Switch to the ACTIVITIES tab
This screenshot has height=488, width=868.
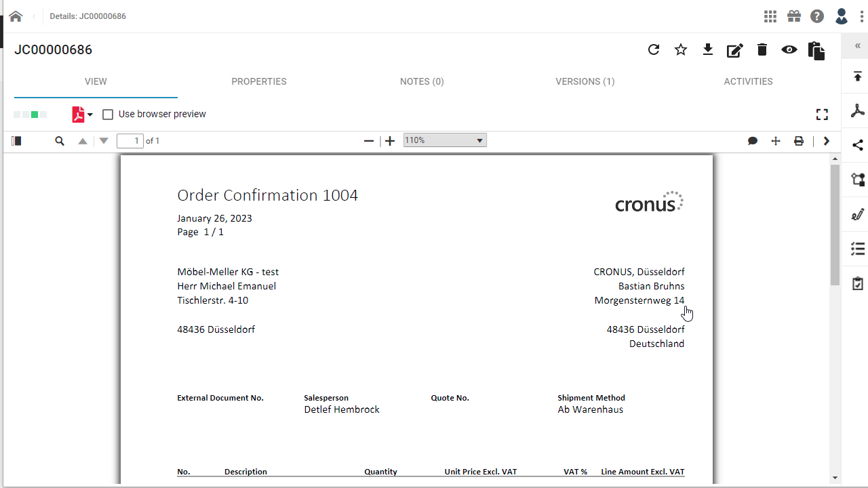tap(748, 81)
